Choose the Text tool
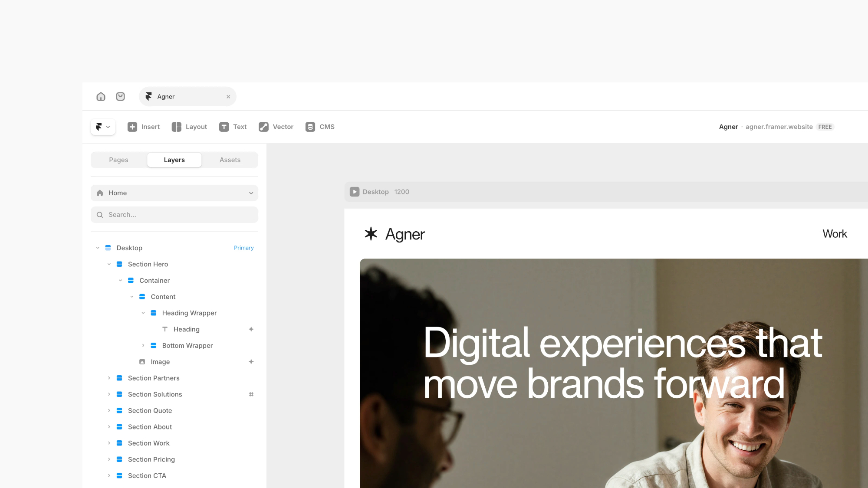 [x=233, y=127]
